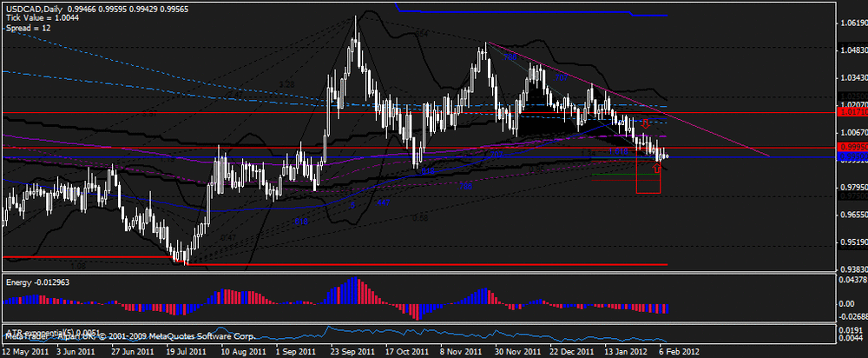This screenshot has height=358, width=868.
Task: Click the blue '447' Fibonacci label
Action: pyautogui.click(x=383, y=202)
